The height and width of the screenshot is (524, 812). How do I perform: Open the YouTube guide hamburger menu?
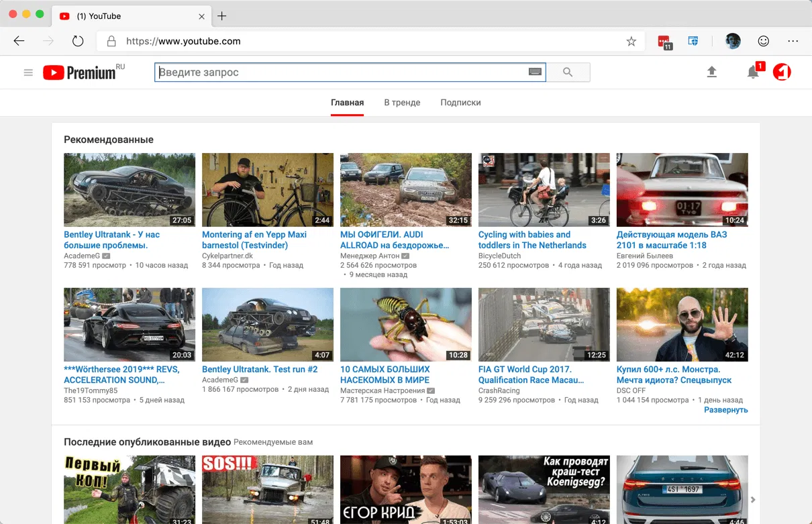coord(28,72)
